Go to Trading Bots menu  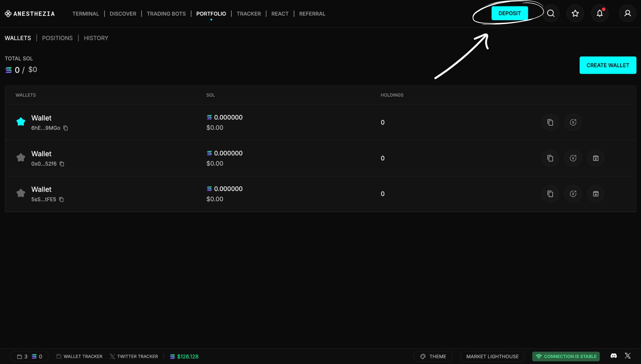tap(166, 14)
